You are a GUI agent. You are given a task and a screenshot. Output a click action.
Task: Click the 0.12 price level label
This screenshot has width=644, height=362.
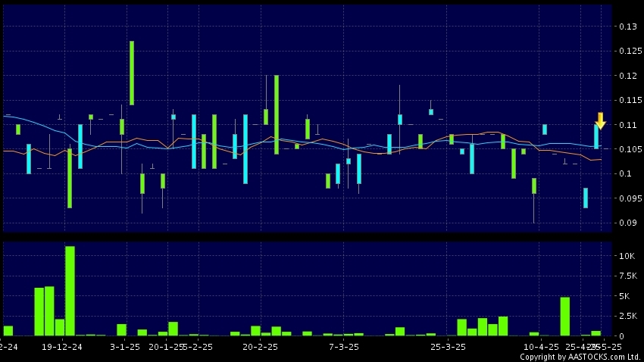click(x=627, y=76)
